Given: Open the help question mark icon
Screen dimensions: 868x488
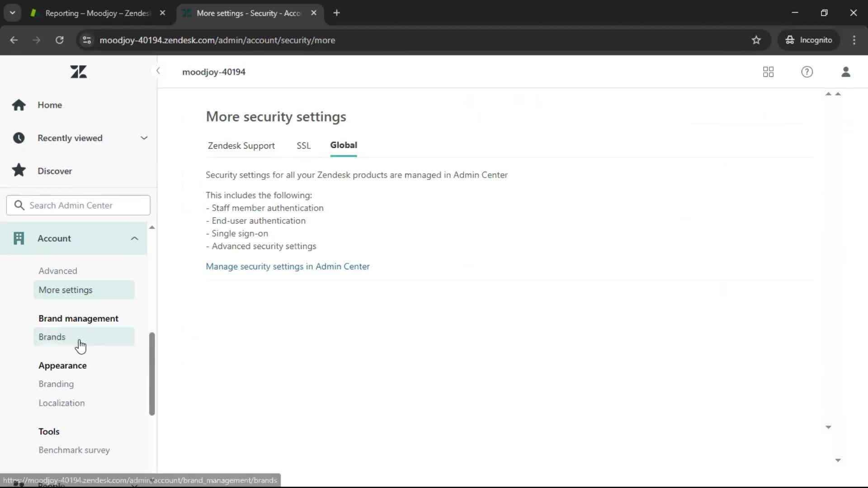Looking at the screenshot, I should [x=807, y=72].
